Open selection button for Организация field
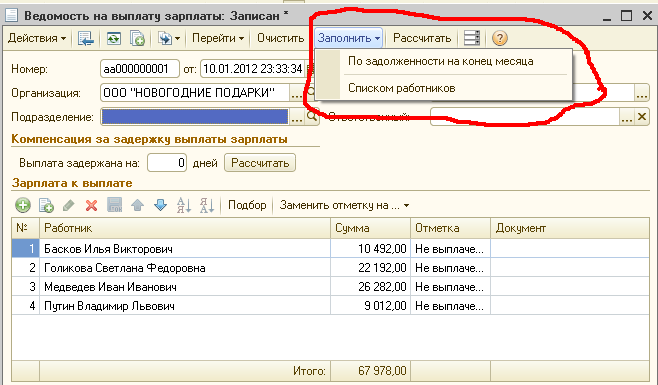Image resolution: width=658 pixels, height=385 pixels. click(297, 93)
